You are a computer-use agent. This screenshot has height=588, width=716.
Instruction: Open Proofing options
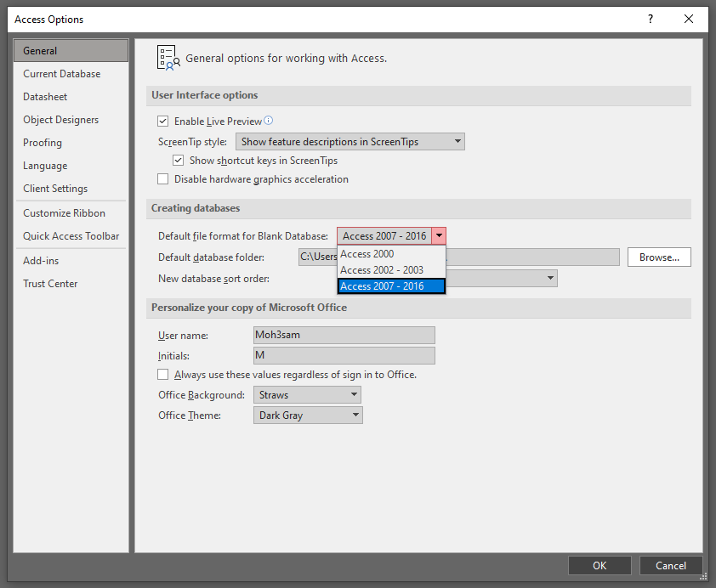71,143
